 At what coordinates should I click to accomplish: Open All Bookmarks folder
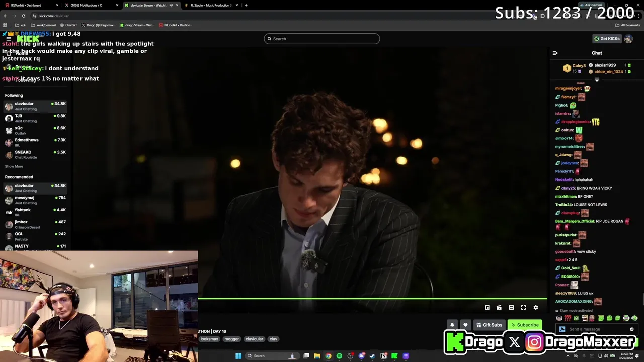coord(627,25)
